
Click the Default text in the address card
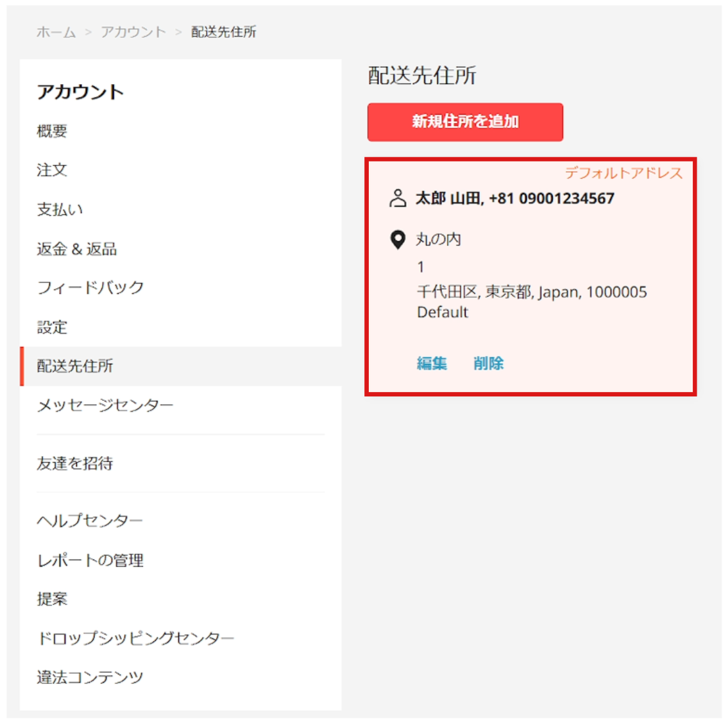(x=442, y=312)
